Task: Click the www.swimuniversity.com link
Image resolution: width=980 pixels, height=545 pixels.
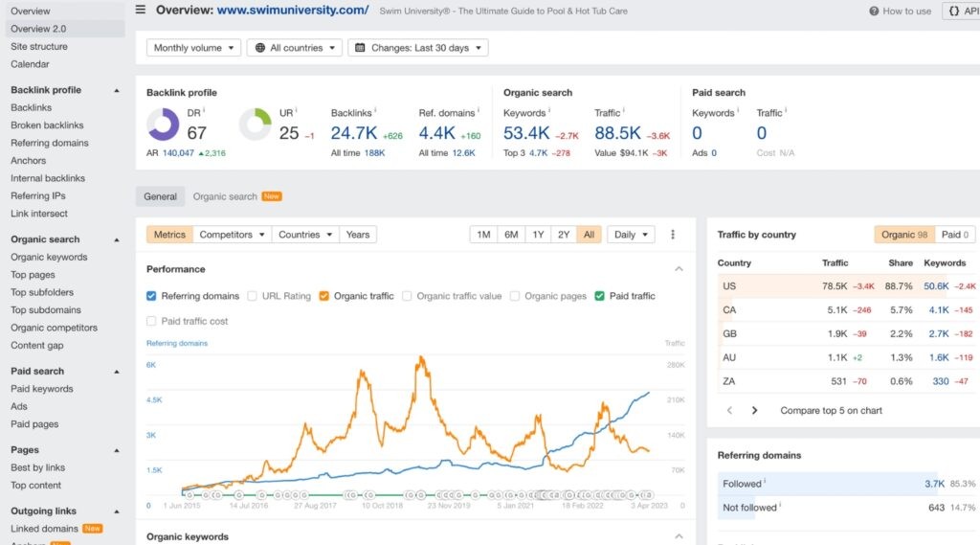Action: click(x=293, y=11)
